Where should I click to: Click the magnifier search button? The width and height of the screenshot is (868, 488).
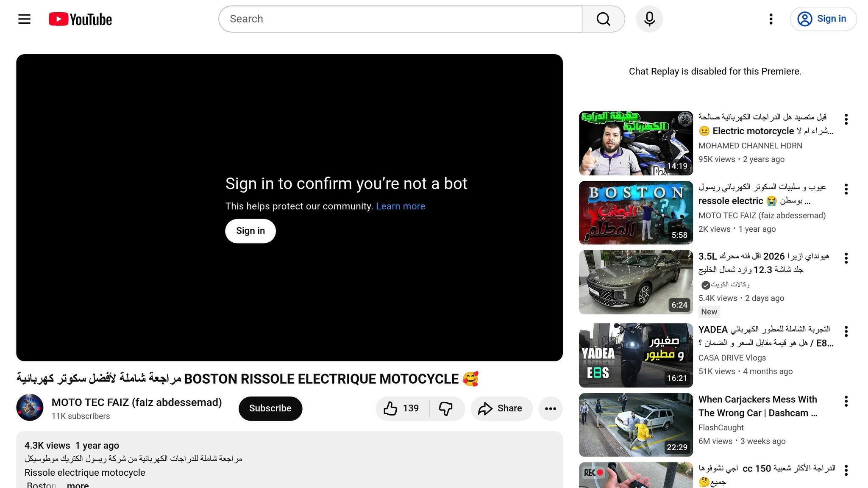tap(603, 19)
